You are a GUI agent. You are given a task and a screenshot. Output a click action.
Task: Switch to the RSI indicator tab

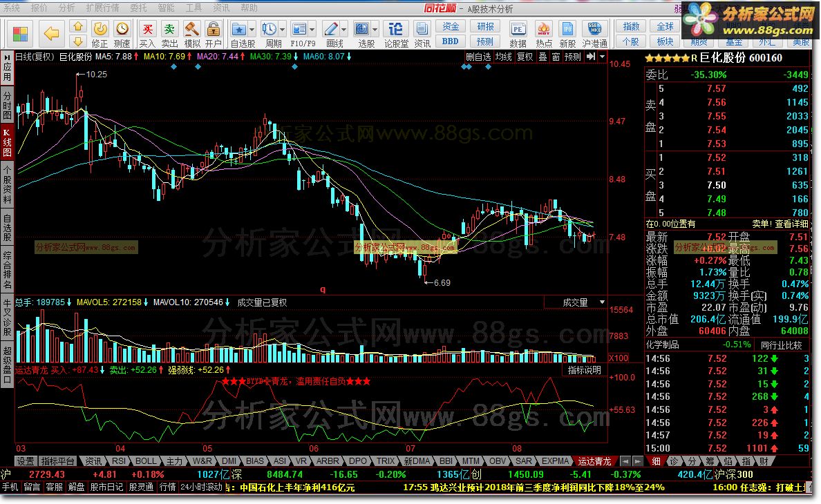click(x=119, y=461)
